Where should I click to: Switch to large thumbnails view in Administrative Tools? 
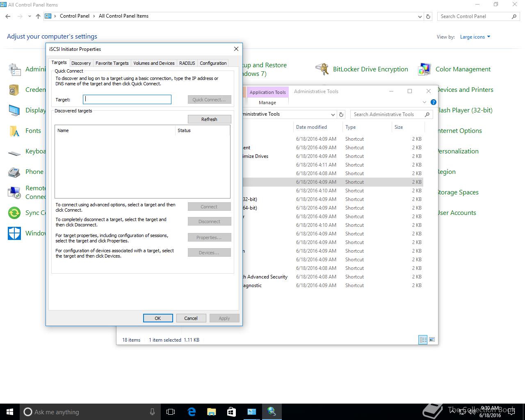431,340
